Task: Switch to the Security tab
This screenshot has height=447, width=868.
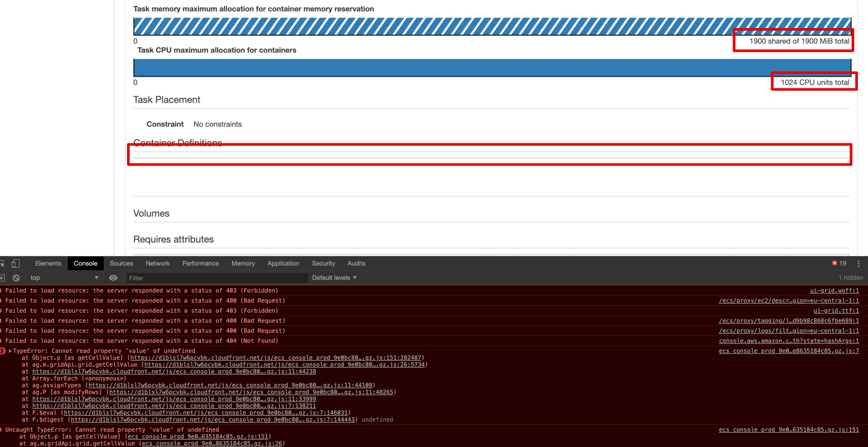Action: (323, 263)
